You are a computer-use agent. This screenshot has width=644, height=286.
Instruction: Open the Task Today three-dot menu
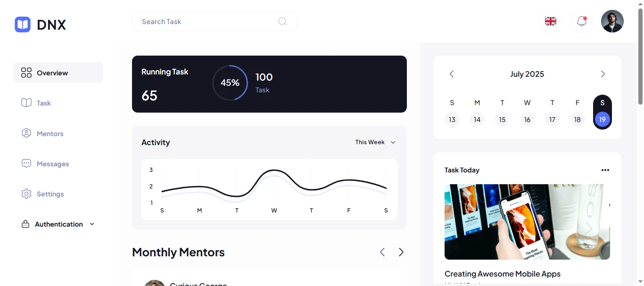(x=605, y=170)
